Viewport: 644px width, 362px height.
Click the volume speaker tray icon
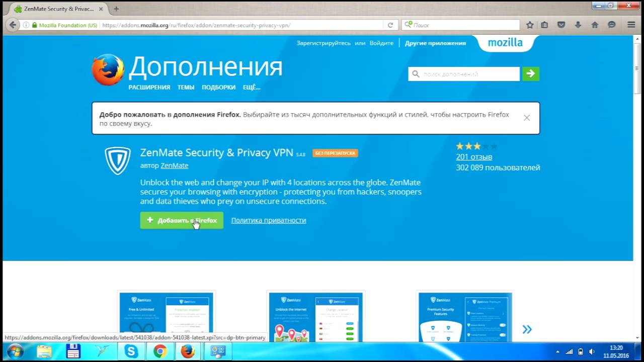click(x=592, y=351)
